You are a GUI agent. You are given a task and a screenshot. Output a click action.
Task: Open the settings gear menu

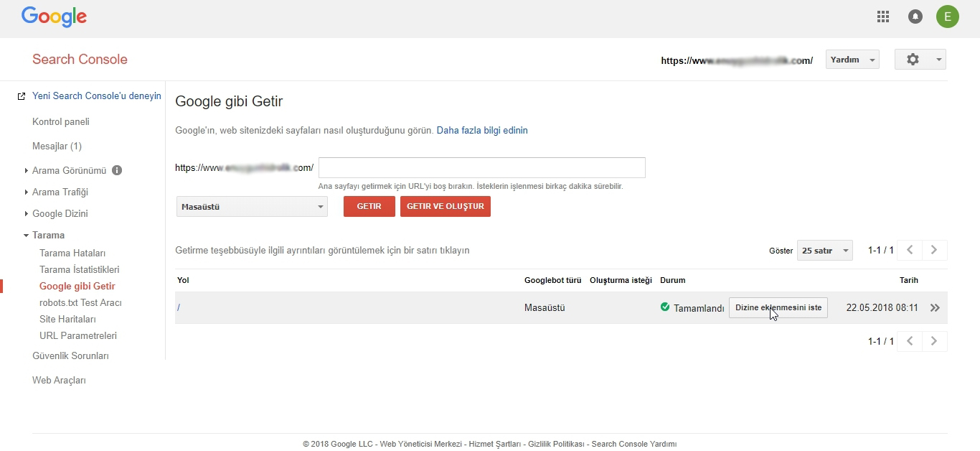(920, 60)
